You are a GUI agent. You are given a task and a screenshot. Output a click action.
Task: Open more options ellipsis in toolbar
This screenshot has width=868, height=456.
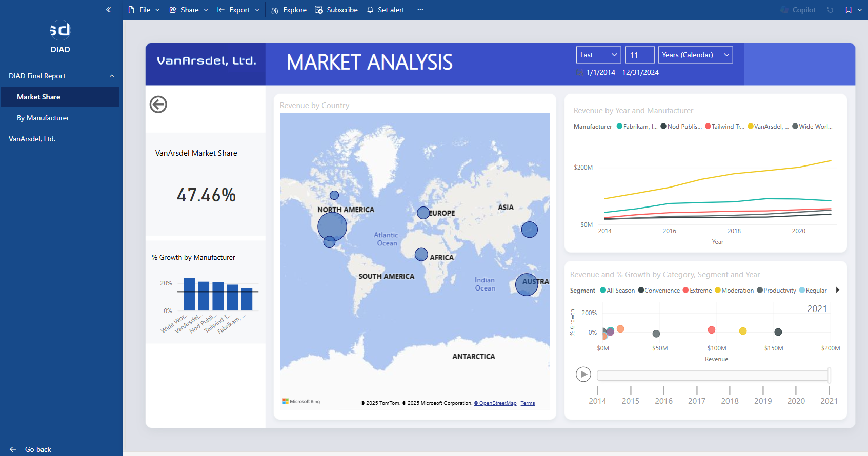(x=420, y=10)
